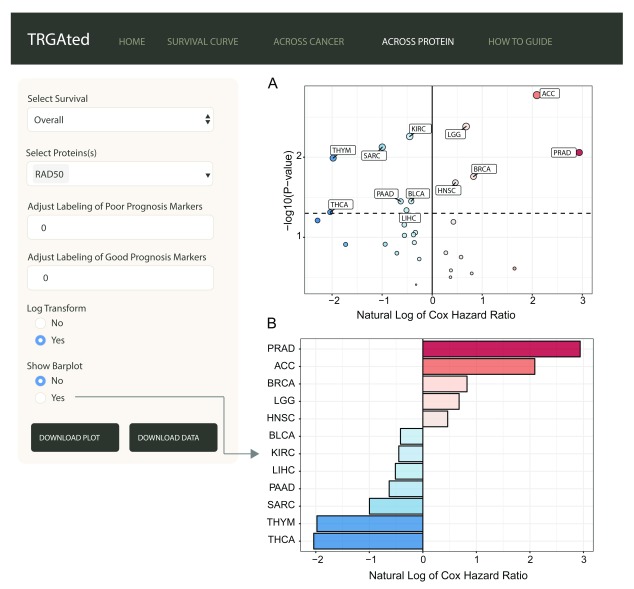Switch to the ACROSS CANCER tab
This screenshot has width=634, height=589.
coord(309,42)
